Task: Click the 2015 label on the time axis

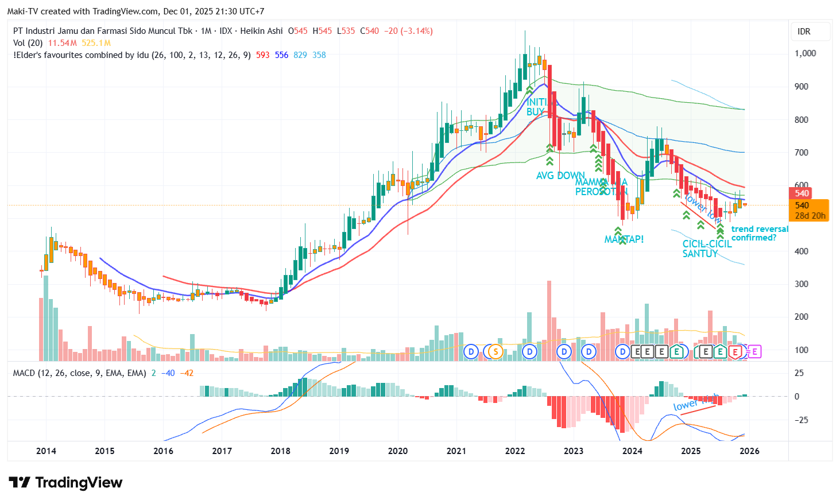Action: 104,451
